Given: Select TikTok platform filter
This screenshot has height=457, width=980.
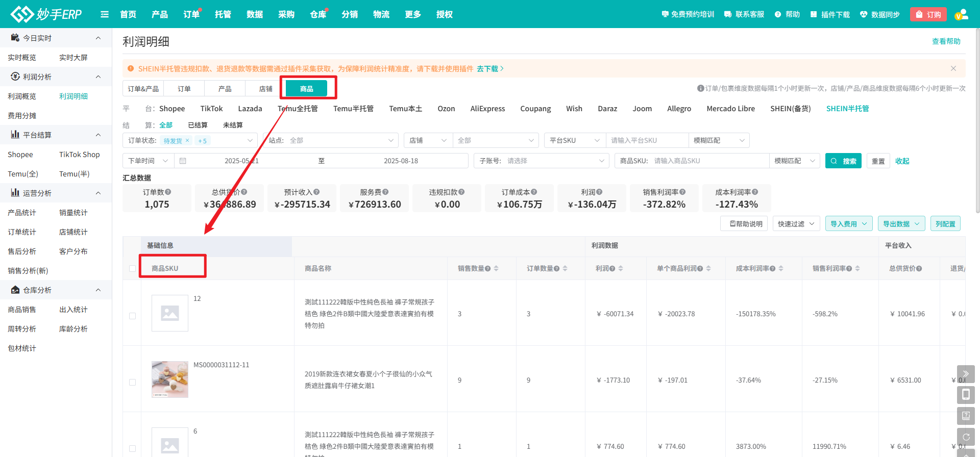Looking at the screenshot, I should [x=211, y=109].
